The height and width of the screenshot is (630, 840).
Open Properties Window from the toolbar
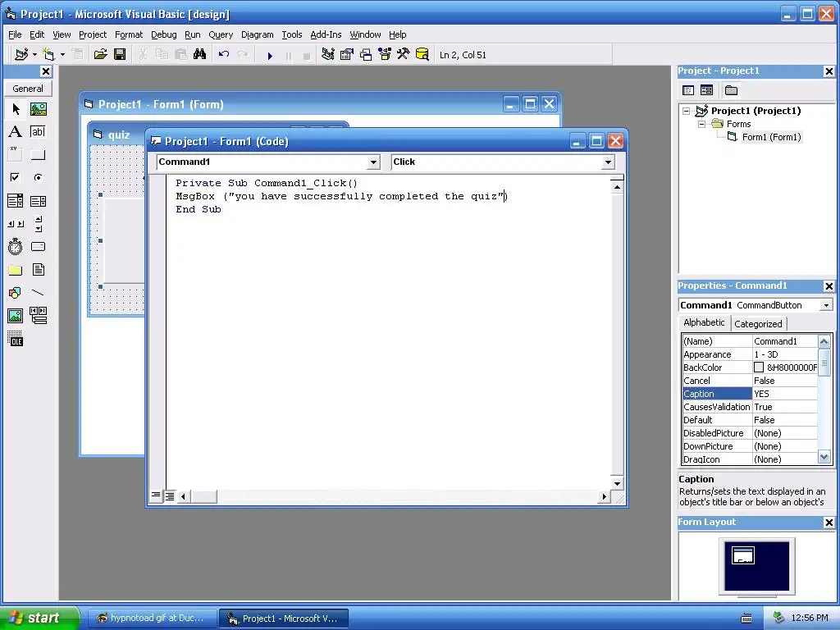[347, 54]
